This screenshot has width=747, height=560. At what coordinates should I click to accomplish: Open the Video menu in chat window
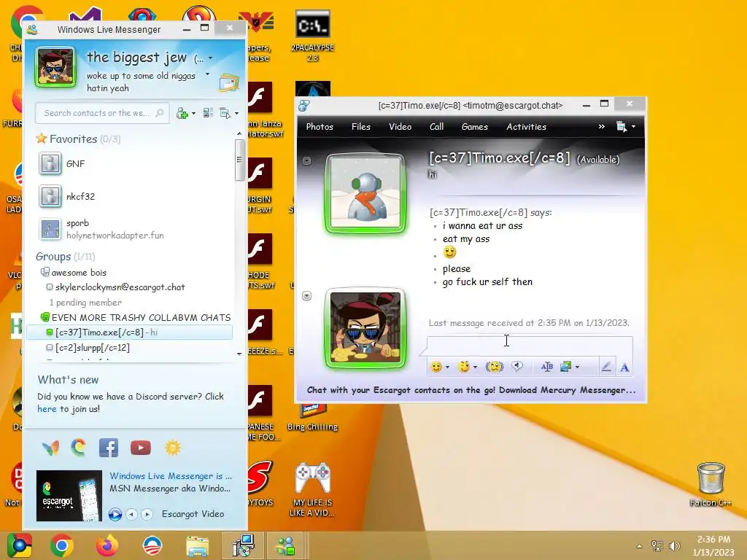pyautogui.click(x=400, y=127)
